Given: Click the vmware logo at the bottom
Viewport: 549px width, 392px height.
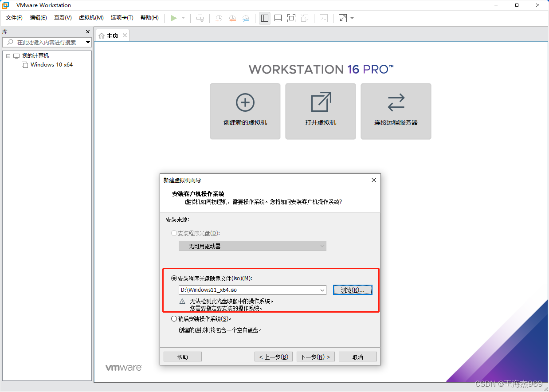Looking at the screenshot, I should tap(124, 368).
